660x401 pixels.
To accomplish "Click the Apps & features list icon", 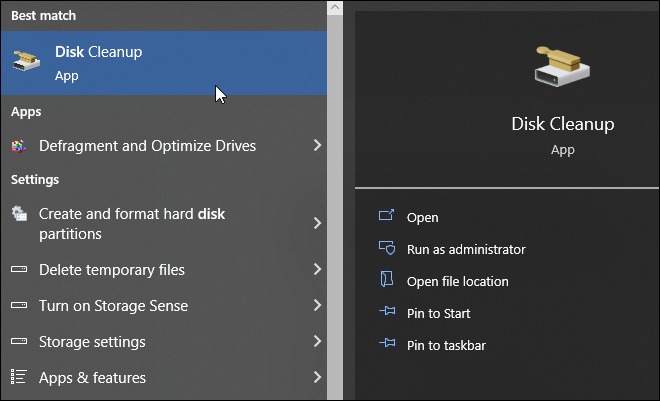I will (x=19, y=377).
